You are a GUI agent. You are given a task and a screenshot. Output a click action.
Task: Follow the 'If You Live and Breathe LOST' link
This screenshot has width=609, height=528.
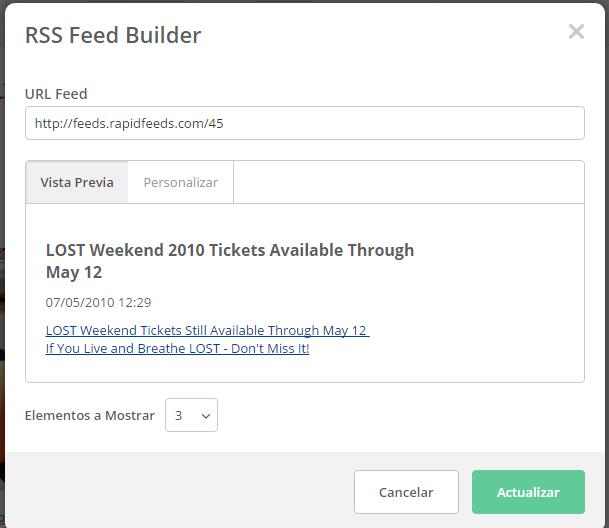pos(177,349)
